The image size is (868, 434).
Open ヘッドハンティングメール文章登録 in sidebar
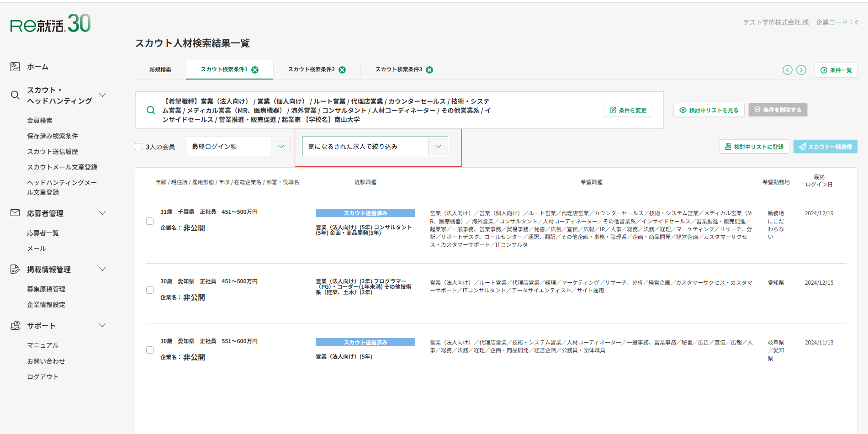62,187
